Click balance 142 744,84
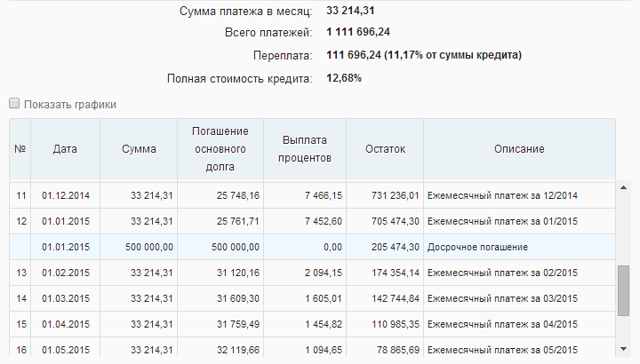 click(x=395, y=299)
